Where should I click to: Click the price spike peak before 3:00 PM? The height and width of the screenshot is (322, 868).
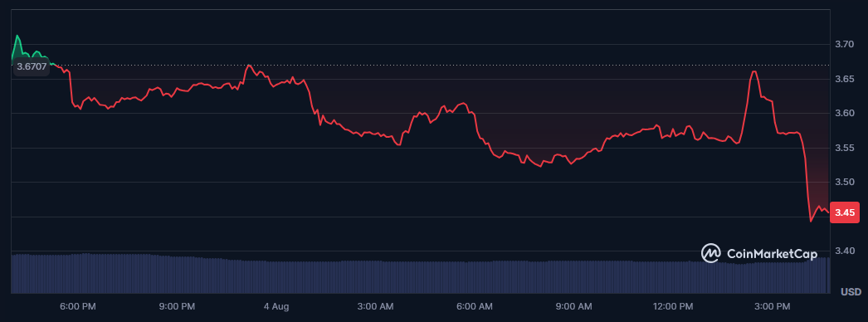(754, 71)
